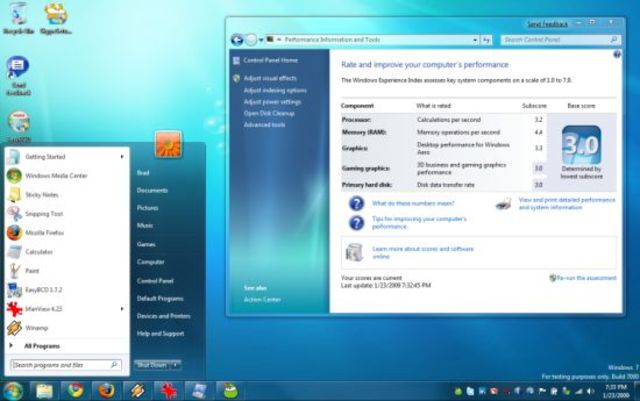This screenshot has height=401, width=640.
Task: Open tips for improving computer's performance
Action: [x=419, y=223]
